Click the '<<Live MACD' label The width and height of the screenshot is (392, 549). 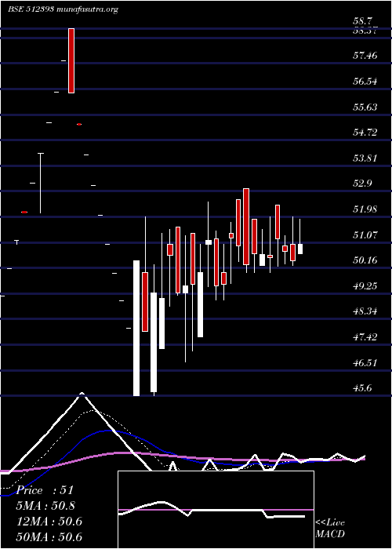330,529
